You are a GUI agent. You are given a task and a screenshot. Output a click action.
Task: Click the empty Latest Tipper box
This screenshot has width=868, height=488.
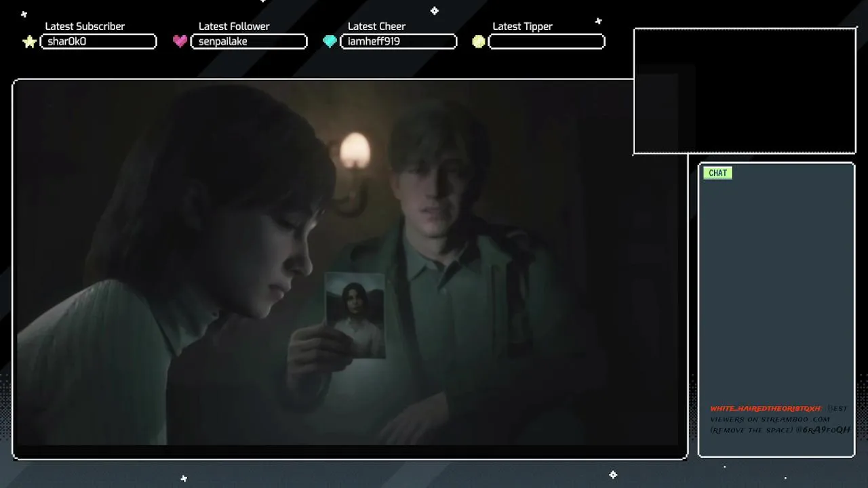point(547,41)
